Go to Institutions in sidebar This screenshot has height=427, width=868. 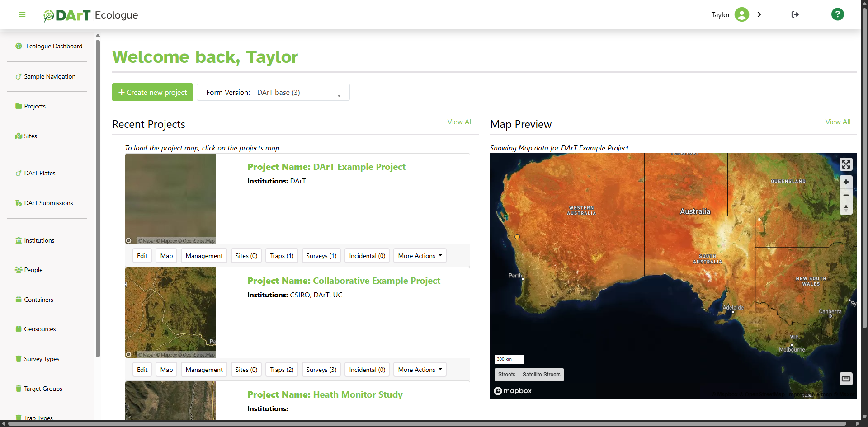[39, 240]
